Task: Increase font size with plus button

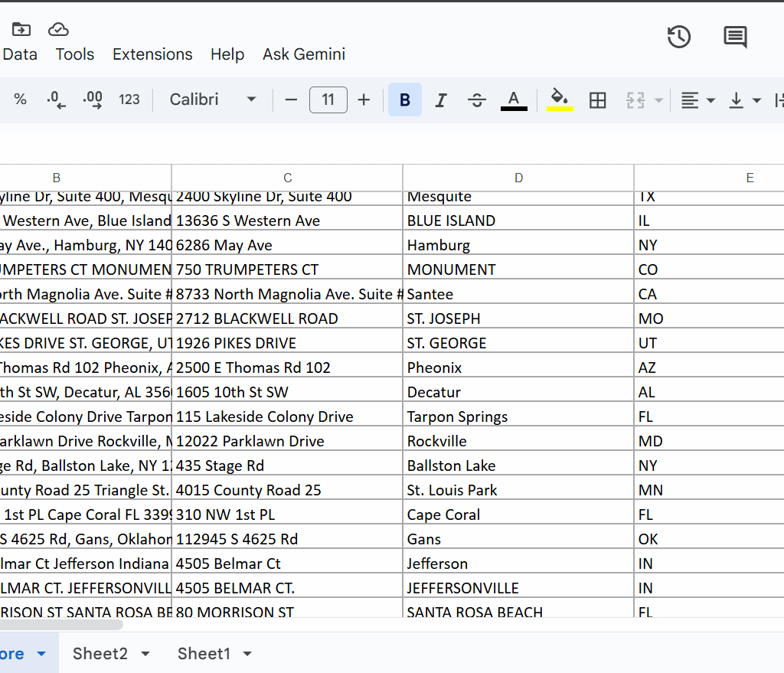Action: (364, 100)
